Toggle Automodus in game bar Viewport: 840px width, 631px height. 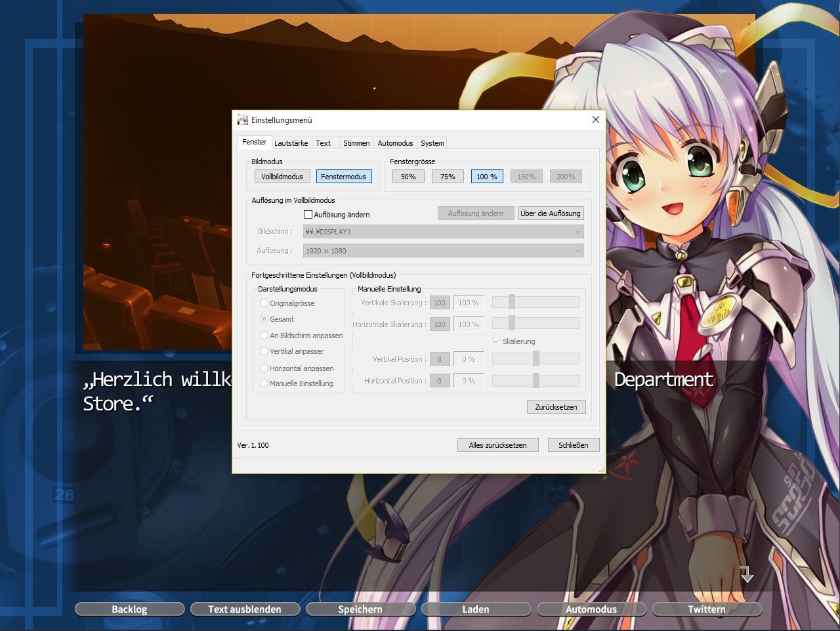point(591,609)
